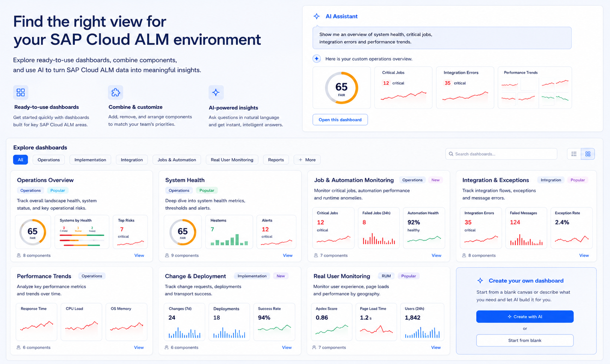View the Integration & Exceptions dashboard
Image resolution: width=610 pixels, height=364 pixels.
584,255
